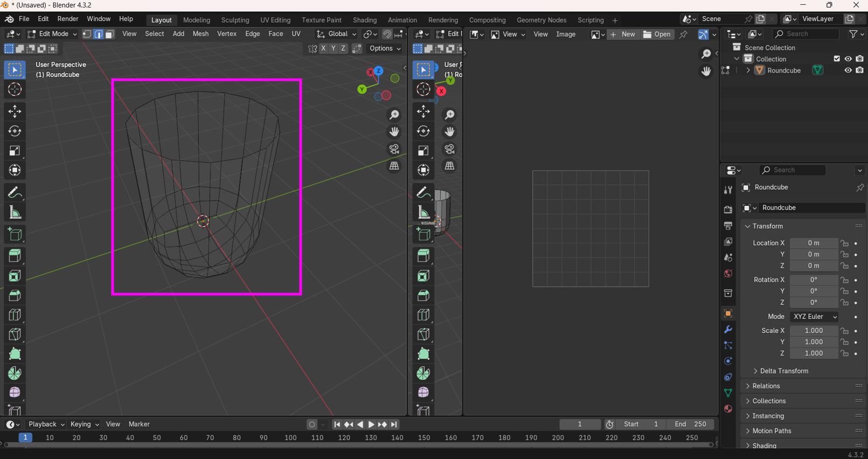The image size is (868, 459).
Task: Play the animation forward
Action: pos(371,425)
